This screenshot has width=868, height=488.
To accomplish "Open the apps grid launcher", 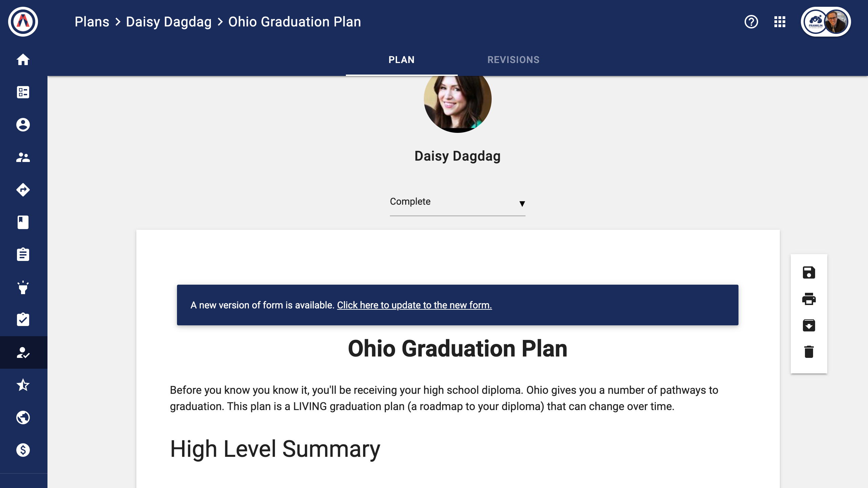I will pos(780,22).
